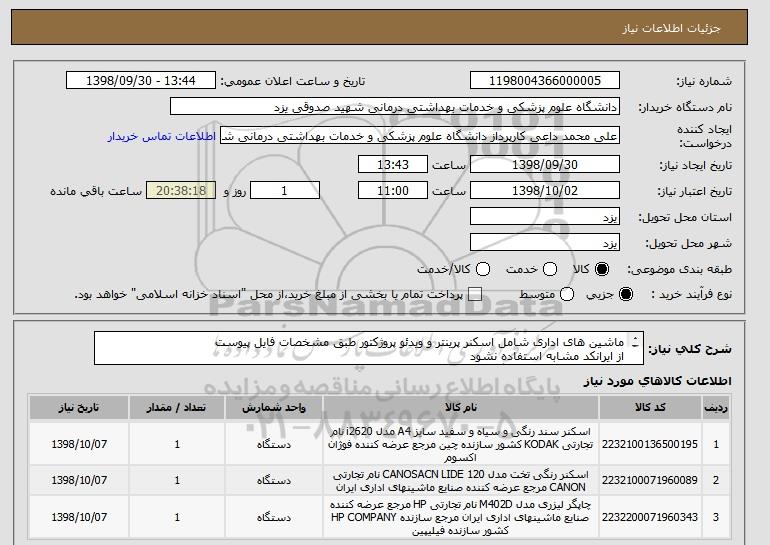Click the CANON LIDE 120 scanner item name
Image resolution: width=770 pixels, height=545 pixels.
(461, 481)
